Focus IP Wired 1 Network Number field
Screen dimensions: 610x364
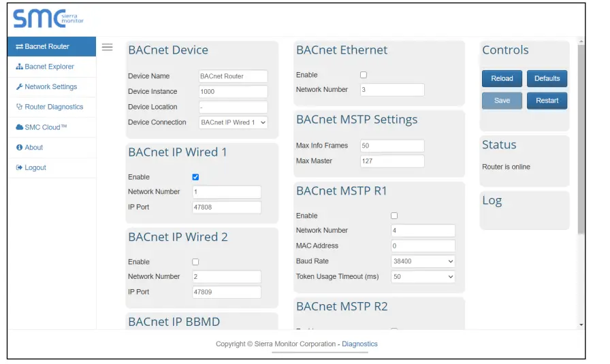click(x=227, y=192)
